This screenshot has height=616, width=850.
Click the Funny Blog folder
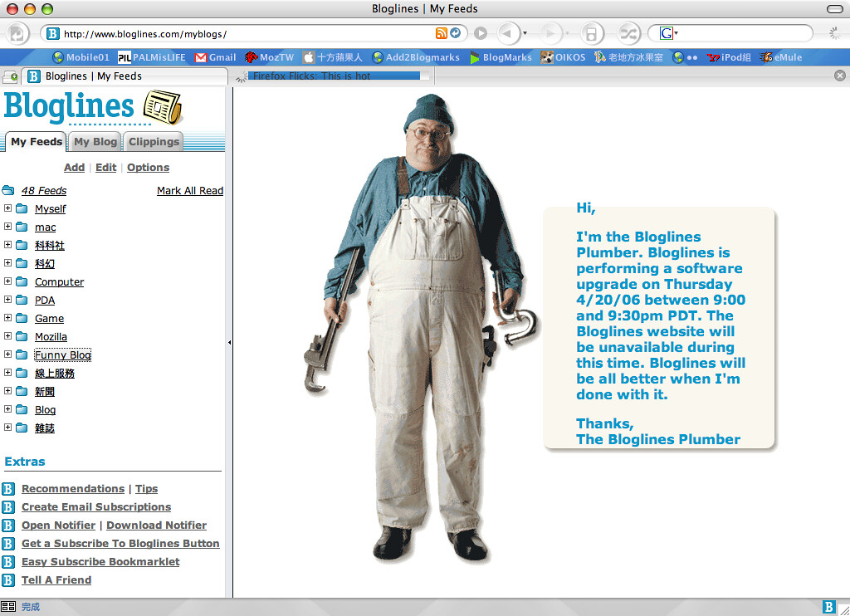pos(62,355)
